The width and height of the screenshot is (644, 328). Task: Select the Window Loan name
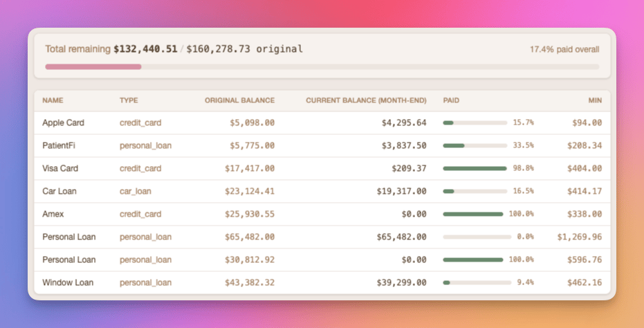tap(67, 282)
